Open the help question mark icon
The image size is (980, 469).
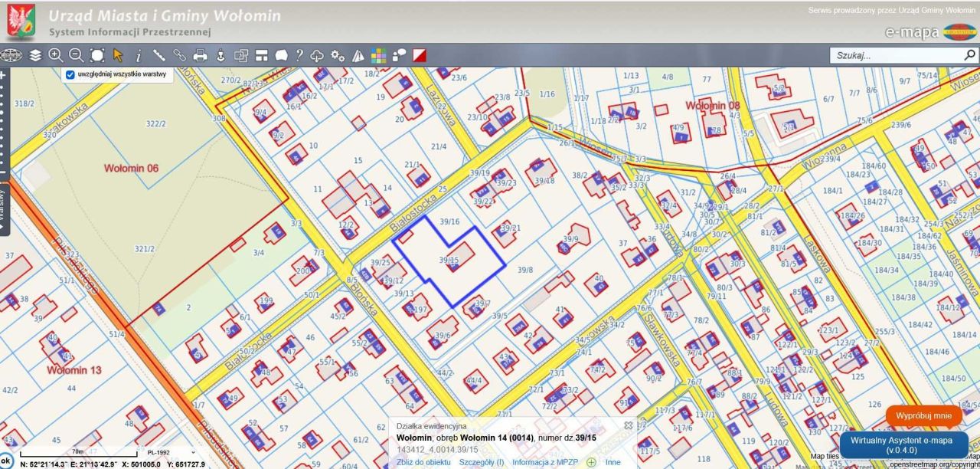coord(299,55)
